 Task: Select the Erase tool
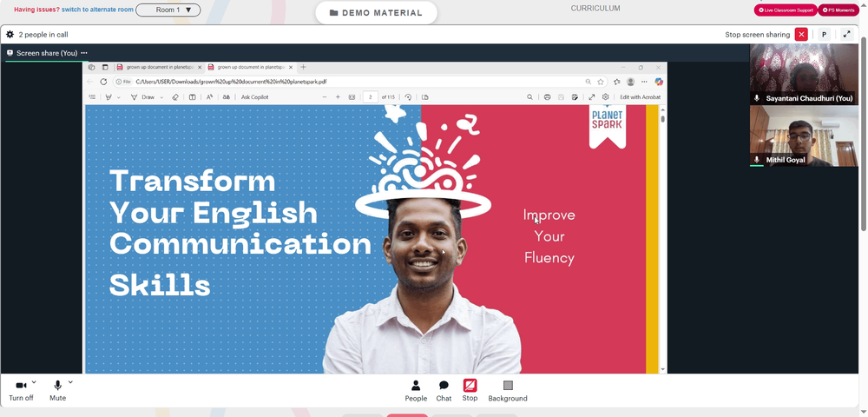coord(175,97)
